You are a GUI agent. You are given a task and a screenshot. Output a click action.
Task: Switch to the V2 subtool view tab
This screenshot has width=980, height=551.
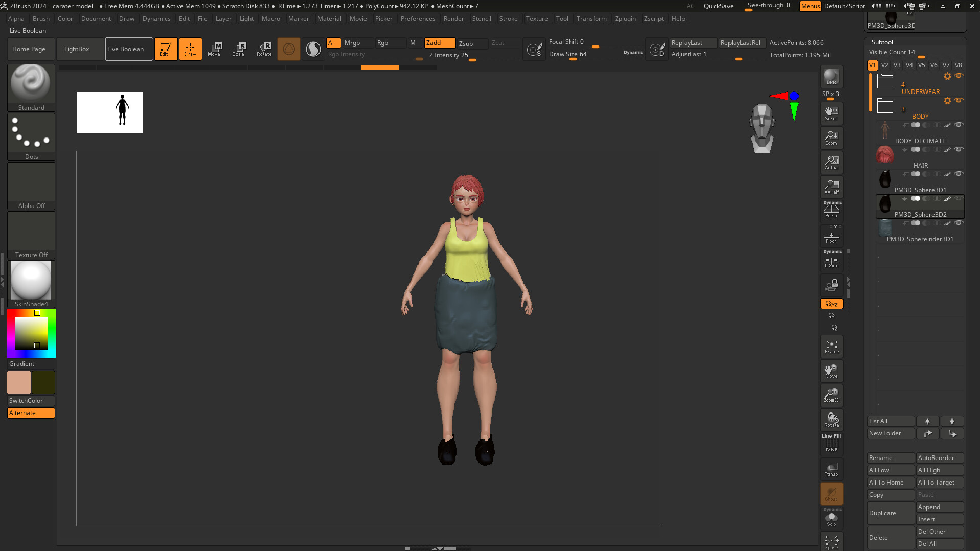pyautogui.click(x=884, y=65)
